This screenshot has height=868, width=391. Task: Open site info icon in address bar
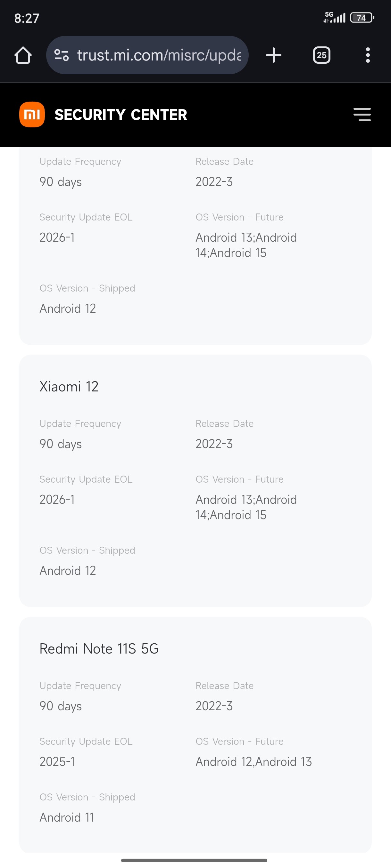click(x=62, y=55)
